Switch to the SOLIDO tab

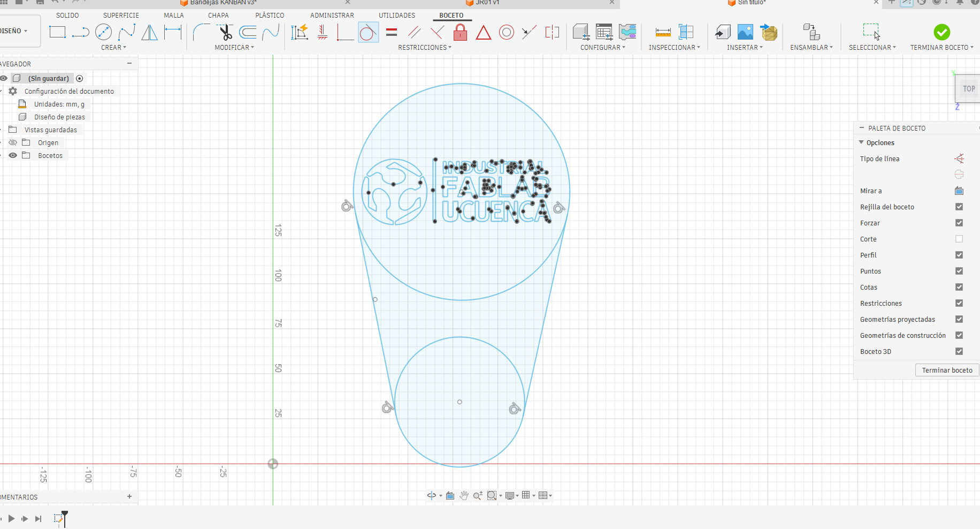tap(67, 16)
